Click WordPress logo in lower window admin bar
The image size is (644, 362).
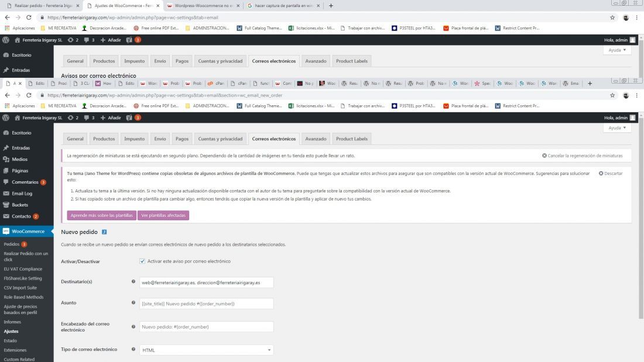pyautogui.click(x=6, y=118)
